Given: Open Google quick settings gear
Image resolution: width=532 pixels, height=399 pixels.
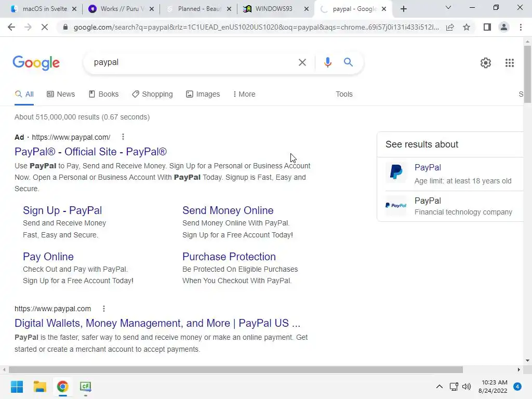Looking at the screenshot, I should click(486, 63).
